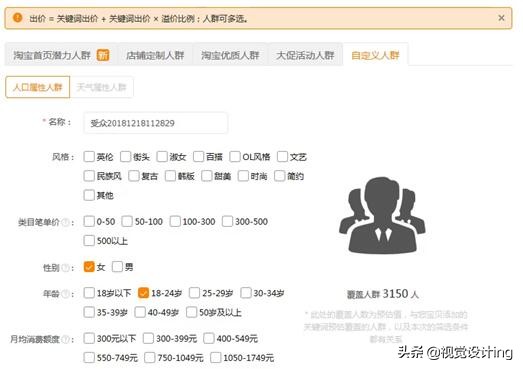The height and width of the screenshot is (369, 523).
Task: Switch to 淘宝优质人群 tab
Action: coord(230,55)
